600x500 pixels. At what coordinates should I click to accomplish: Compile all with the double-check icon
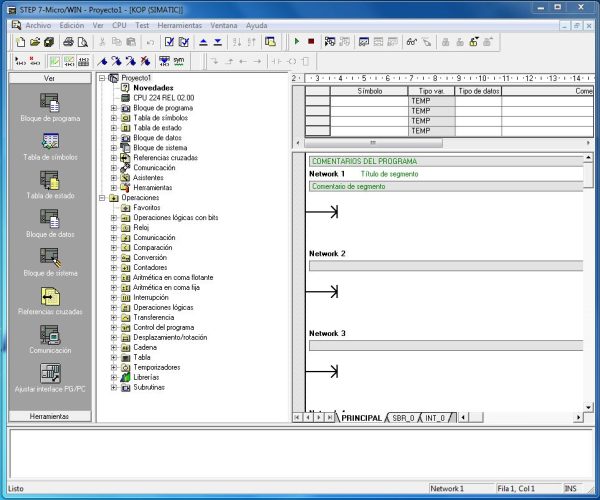(x=184, y=42)
